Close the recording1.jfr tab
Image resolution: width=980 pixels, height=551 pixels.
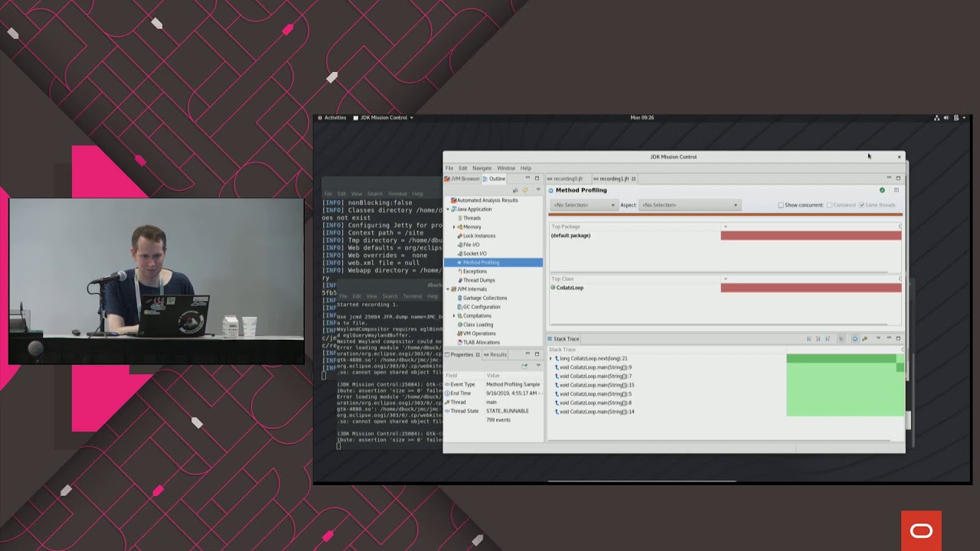pyautogui.click(x=634, y=179)
